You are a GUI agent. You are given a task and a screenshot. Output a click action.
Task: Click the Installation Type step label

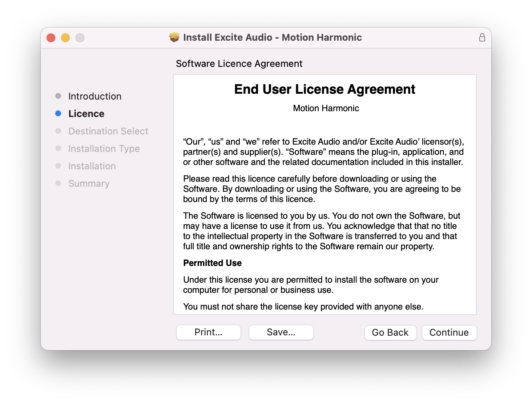click(x=104, y=149)
